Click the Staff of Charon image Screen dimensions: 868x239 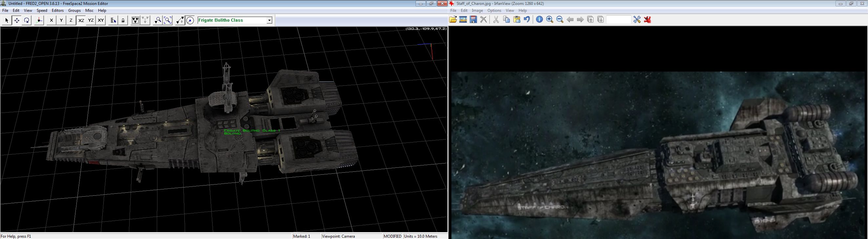(x=659, y=155)
